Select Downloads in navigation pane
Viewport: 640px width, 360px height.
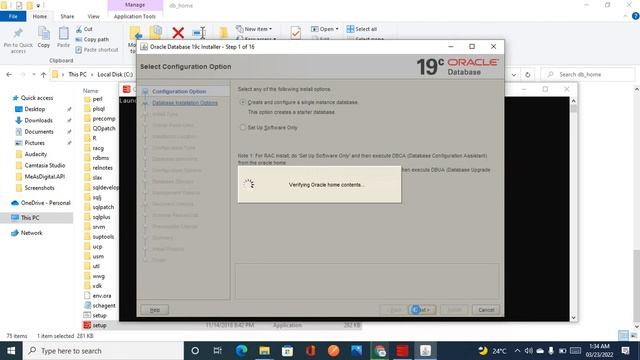38,120
